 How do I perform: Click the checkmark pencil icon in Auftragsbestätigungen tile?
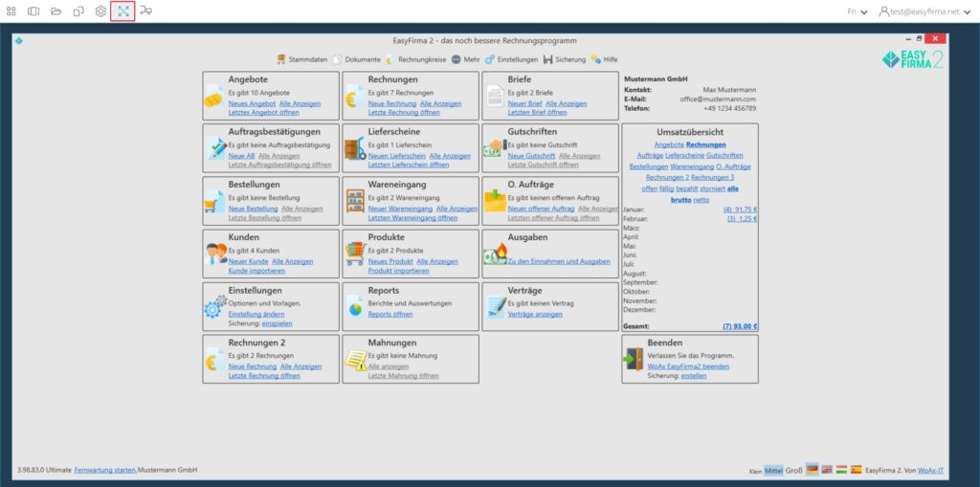tap(217, 150)
